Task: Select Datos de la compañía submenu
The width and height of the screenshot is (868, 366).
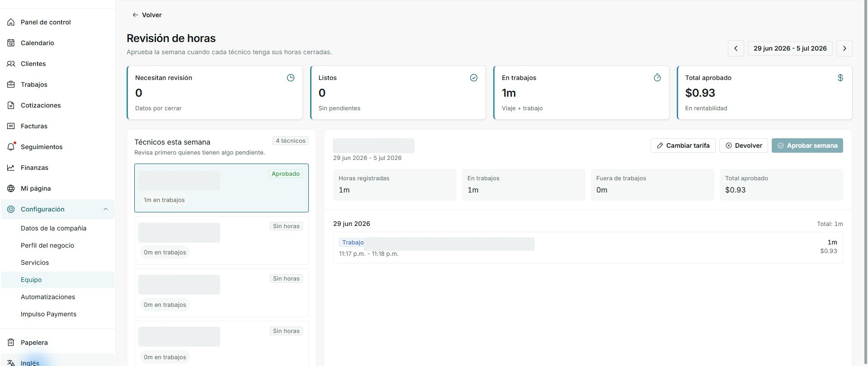Action: pyautogui.click(x=53, y=228)
